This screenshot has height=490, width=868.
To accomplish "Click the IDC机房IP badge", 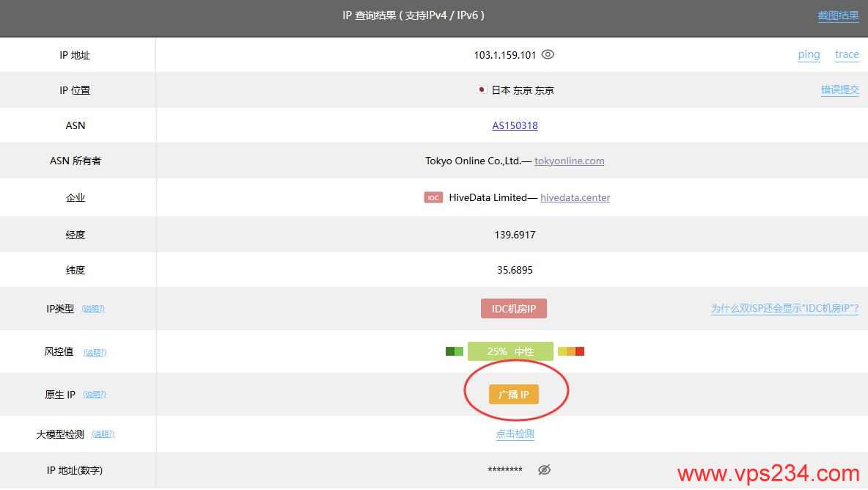I will point(514,308).
